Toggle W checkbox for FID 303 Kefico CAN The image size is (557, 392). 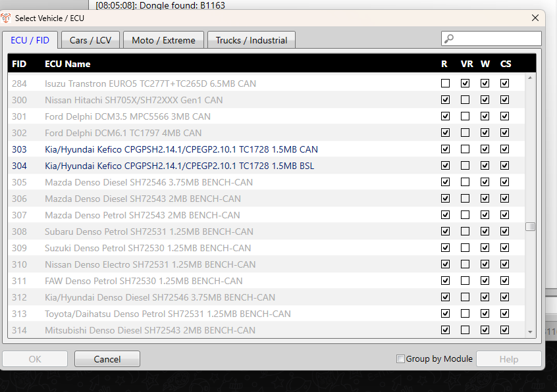click(485, 149)
